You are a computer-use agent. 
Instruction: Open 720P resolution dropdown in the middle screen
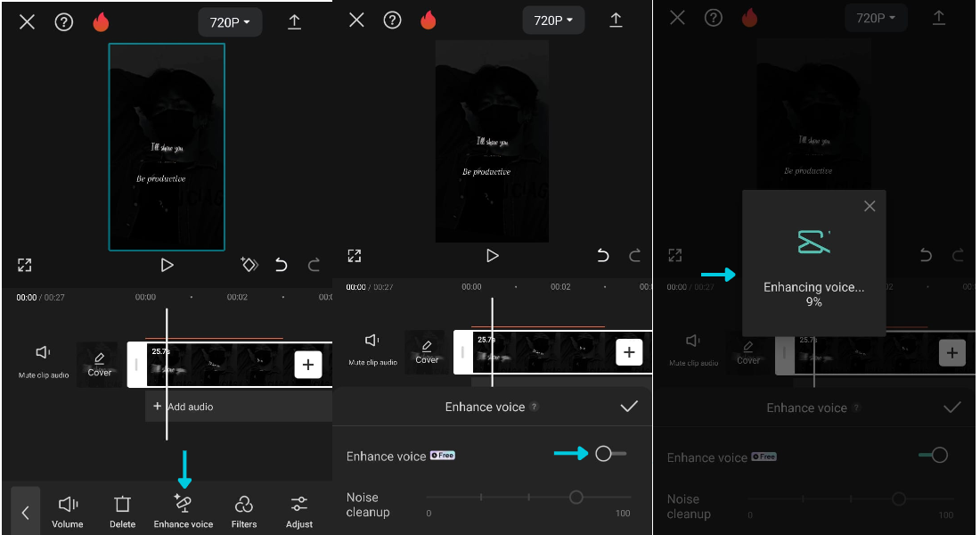(x=553, y=21)
